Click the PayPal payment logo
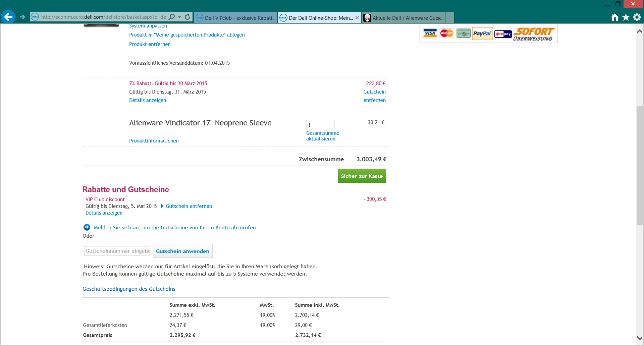This screenshot has width=644, height=346. tap(482, 34)
